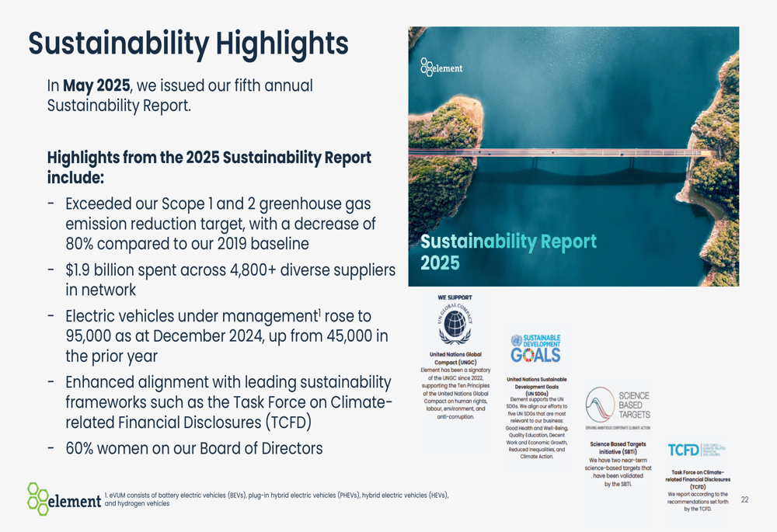This screenshot has height=532, width=777.
Task: Select the "United Nations Sustainable Development Goals (UN SDGs)" caption
Action: click(537, 386)
